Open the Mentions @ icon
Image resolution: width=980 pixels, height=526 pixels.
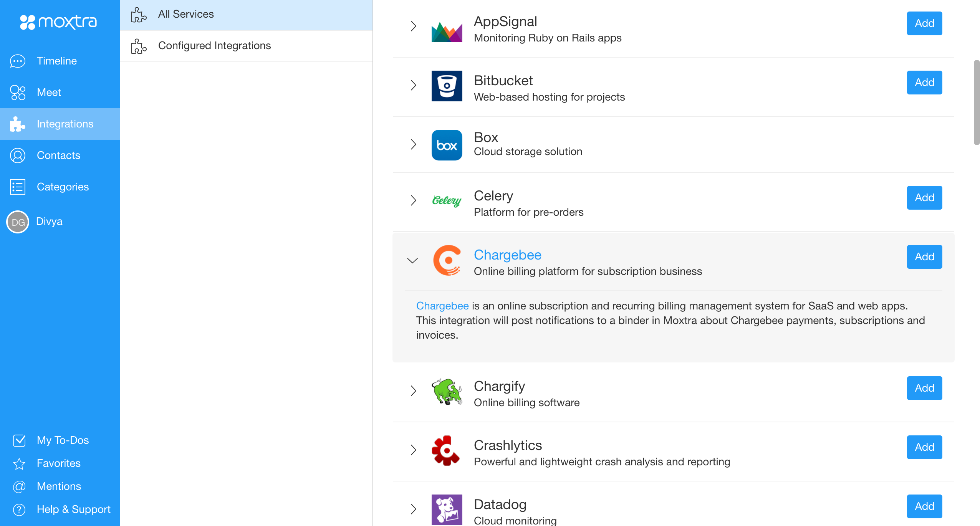tap(19, 486)
